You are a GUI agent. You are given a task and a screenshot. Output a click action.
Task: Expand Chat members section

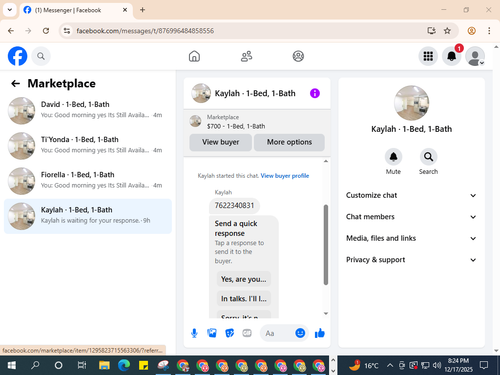tap(411, 217)
